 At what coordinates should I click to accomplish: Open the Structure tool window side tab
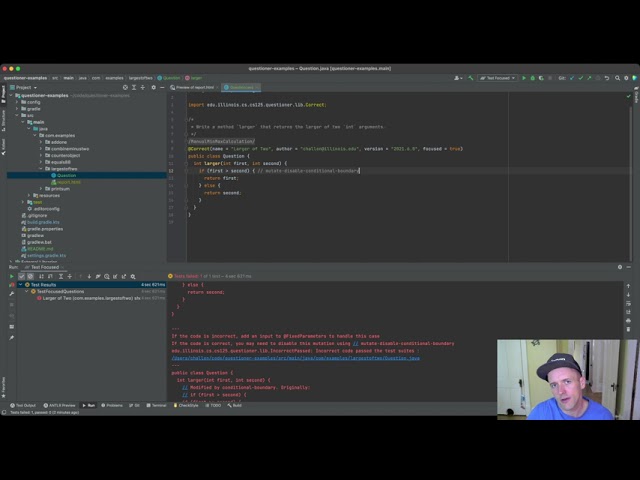tap(3, 121)
